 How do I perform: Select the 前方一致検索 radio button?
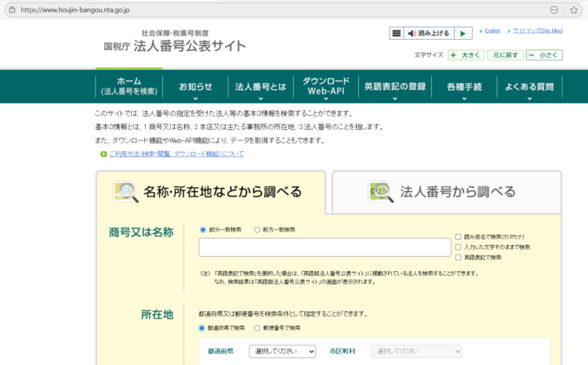[257, 229]
